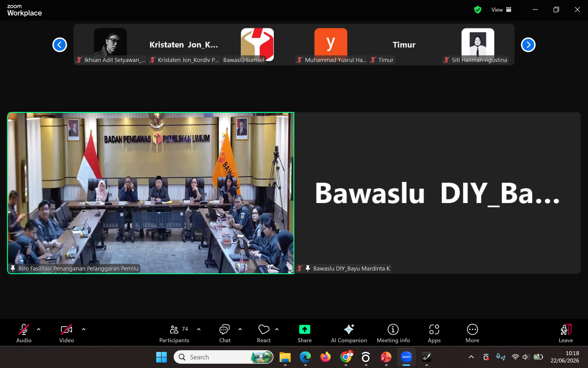Expand reactions options chevron

click(x=277, y=329)
